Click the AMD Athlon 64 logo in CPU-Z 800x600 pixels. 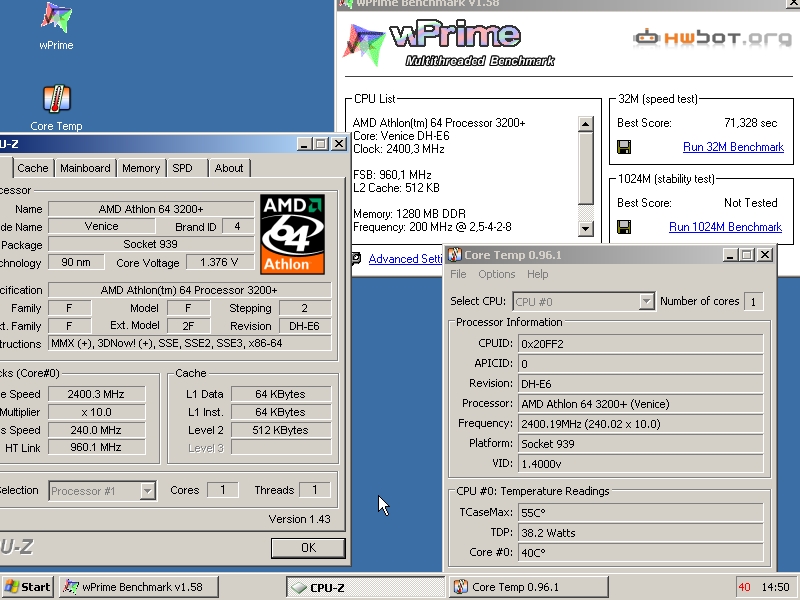[292, 235]
